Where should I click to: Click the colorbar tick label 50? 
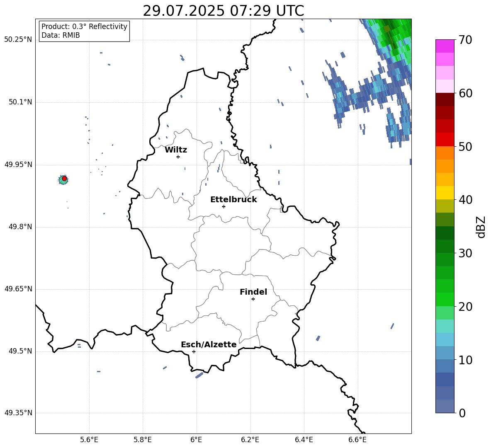coord(465,146)
